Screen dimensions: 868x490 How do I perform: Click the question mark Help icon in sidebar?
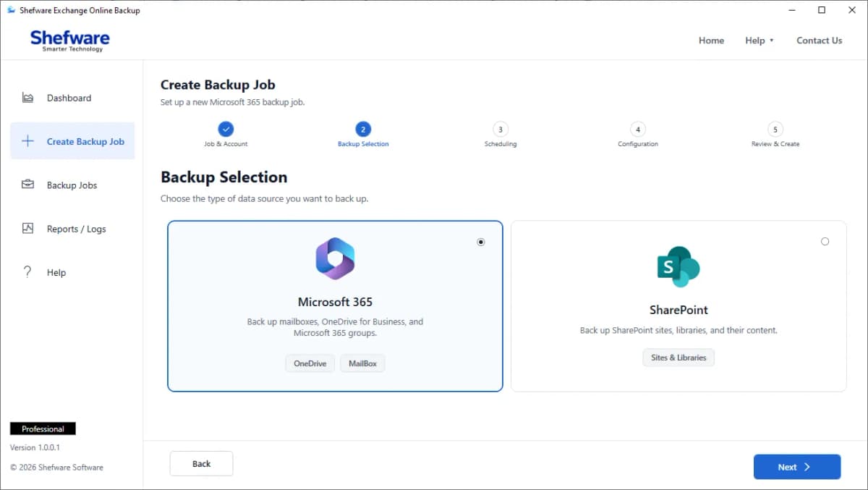[27, 272]
